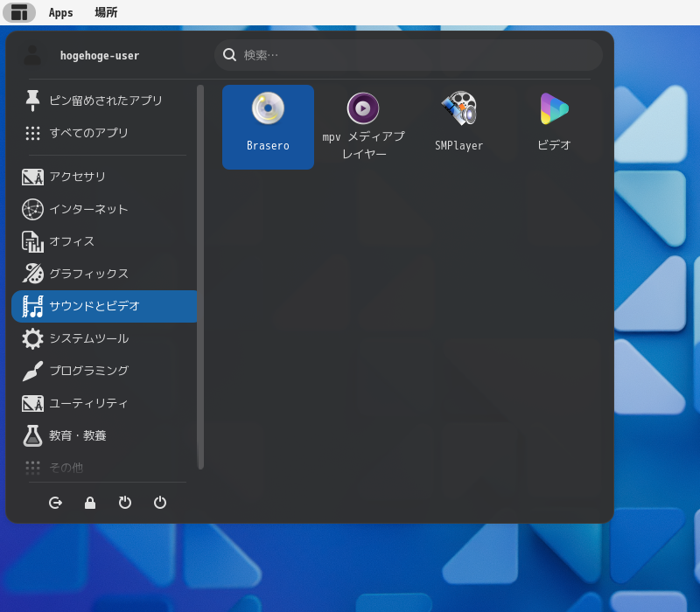Click the category list scrollbar

[x=201, y=277]
